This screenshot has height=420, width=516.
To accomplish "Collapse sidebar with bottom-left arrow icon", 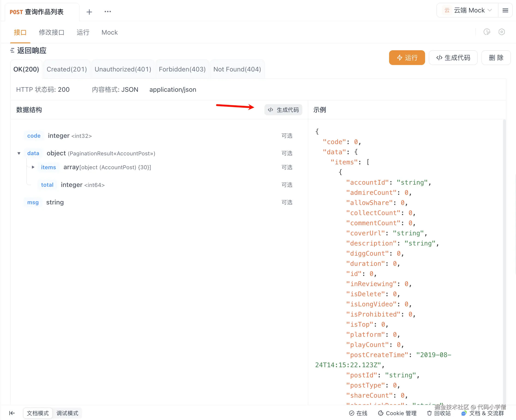I will tap(12, 413).
